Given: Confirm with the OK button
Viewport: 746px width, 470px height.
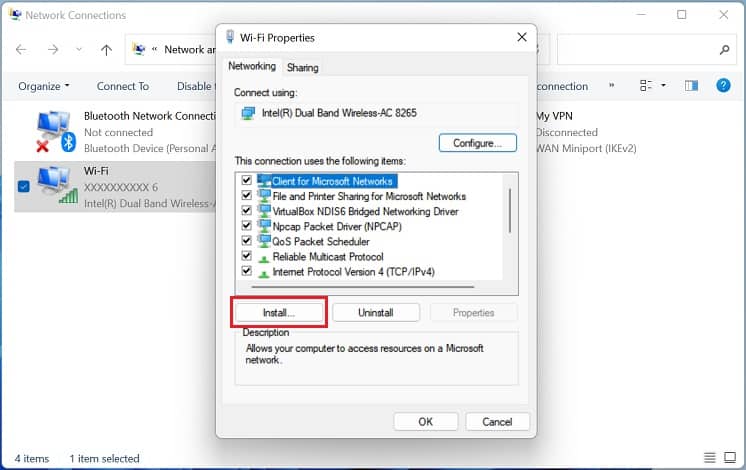Looking at the screenshot, I should tap(425, 421).
